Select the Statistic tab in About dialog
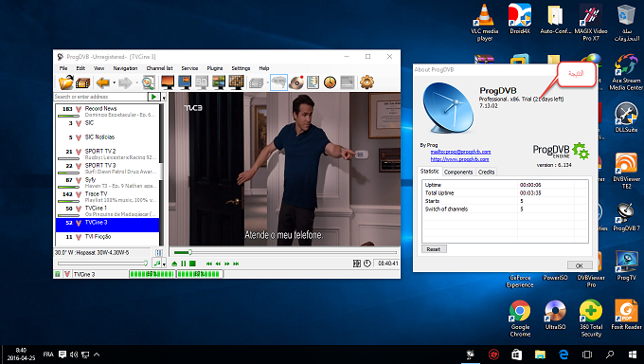This screenshot has height=364, width=644. (x=430, y=172)
